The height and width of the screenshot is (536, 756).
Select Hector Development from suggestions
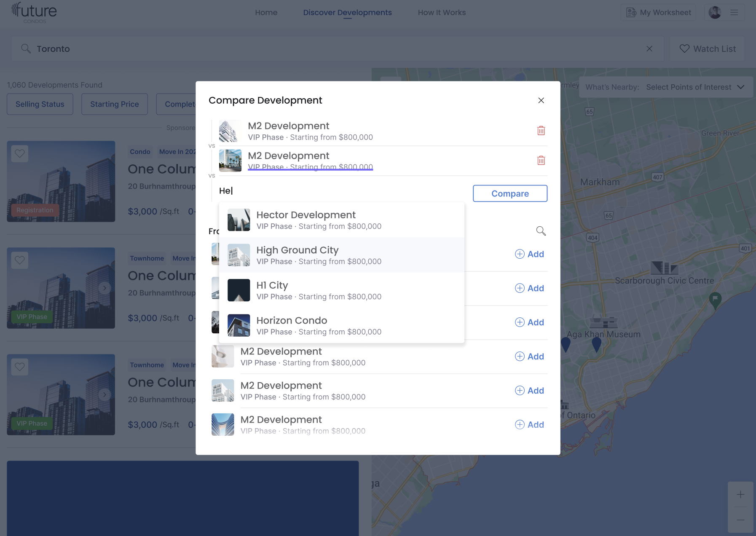tap(342, 220)
